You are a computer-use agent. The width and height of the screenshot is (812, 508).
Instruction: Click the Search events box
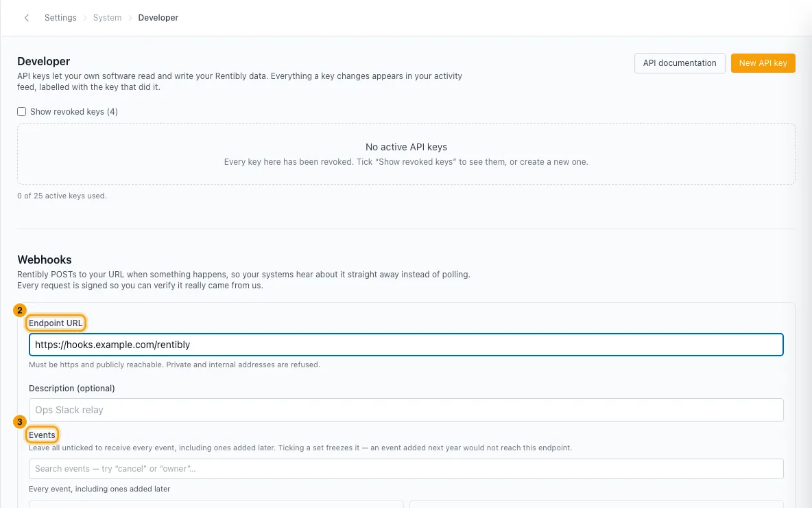[x=406, y=469]
